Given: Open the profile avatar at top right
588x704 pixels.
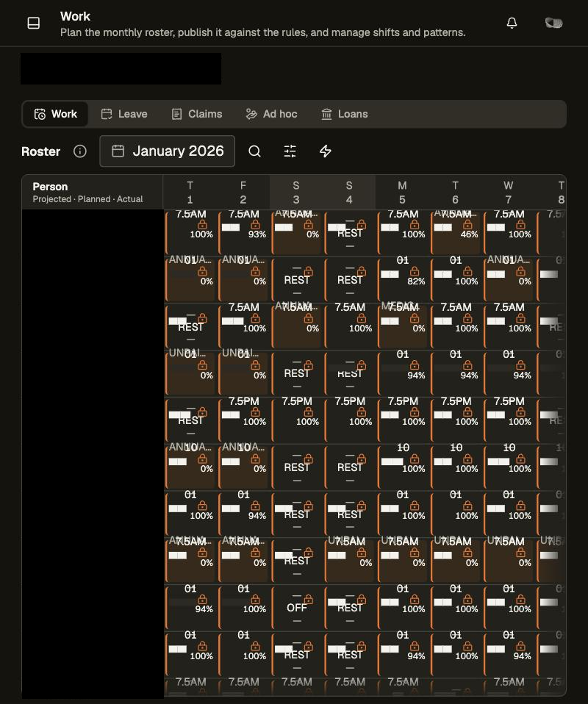Looking at the screenshot, I should click(x=554, y=23).
